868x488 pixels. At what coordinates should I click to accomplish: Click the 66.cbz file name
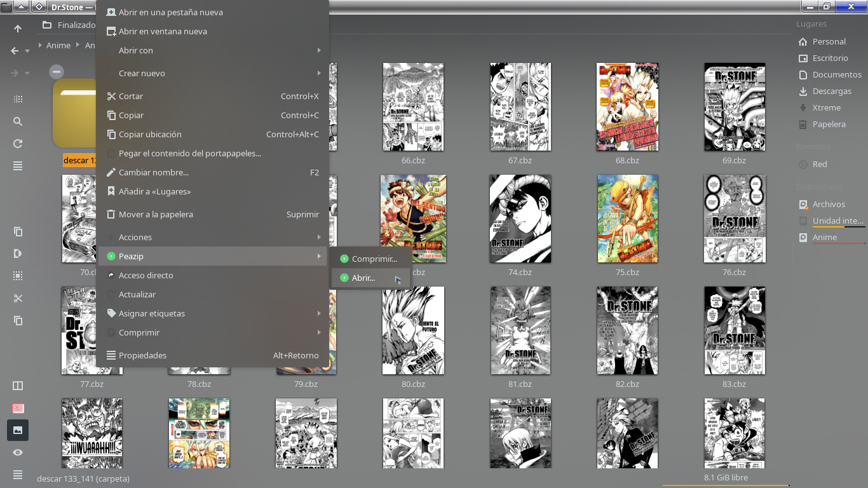(413, 161)
